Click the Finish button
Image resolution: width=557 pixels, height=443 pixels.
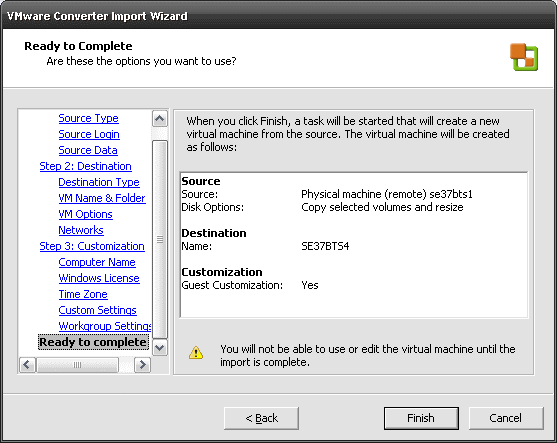[x=421, y=418]
